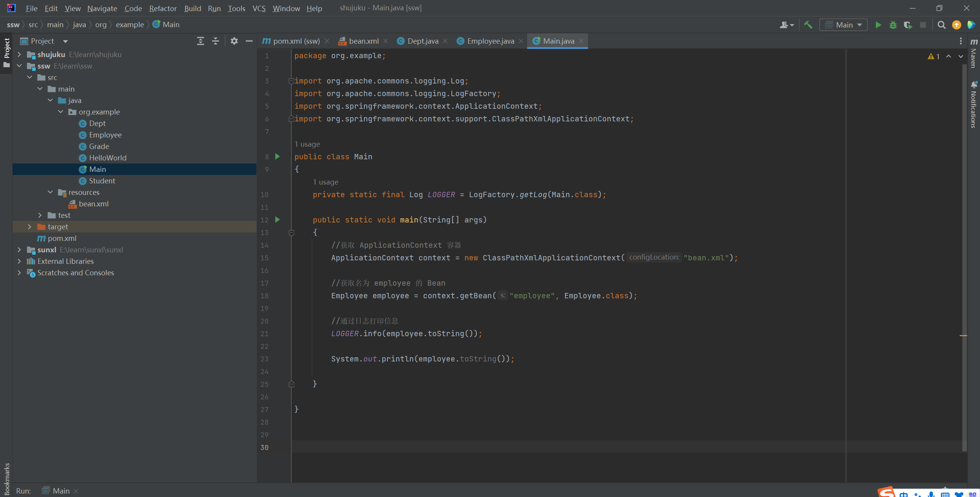Open Main run configuration dropdown
The width and height of the screenshot is (980, 497).
pyautogui.click(x=844, y=25)
